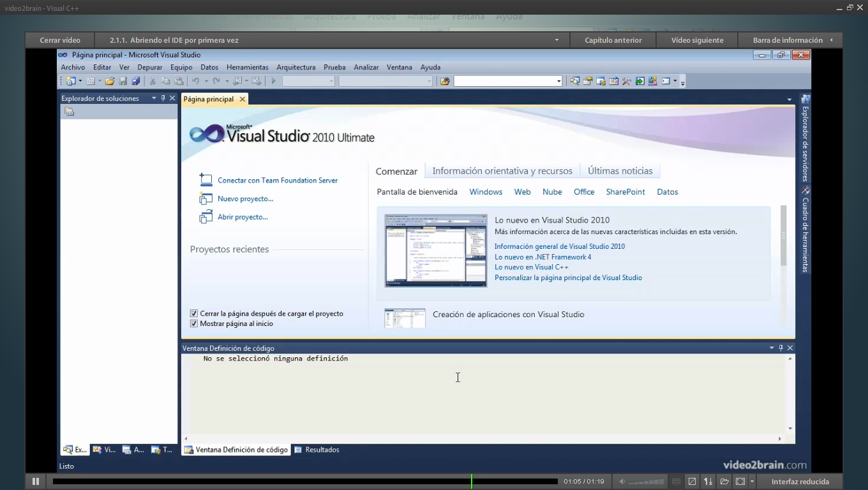The width and height of the screenshot is (868, 490).
Task: Click the bookmark sort icon in player bar
Action: tap(708, 482)
